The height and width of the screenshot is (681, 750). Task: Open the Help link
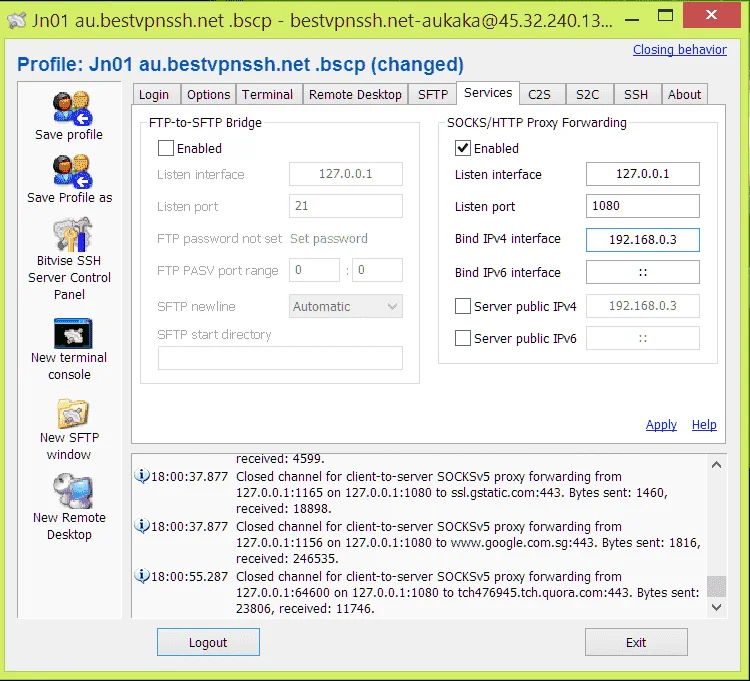coord(704,425)
